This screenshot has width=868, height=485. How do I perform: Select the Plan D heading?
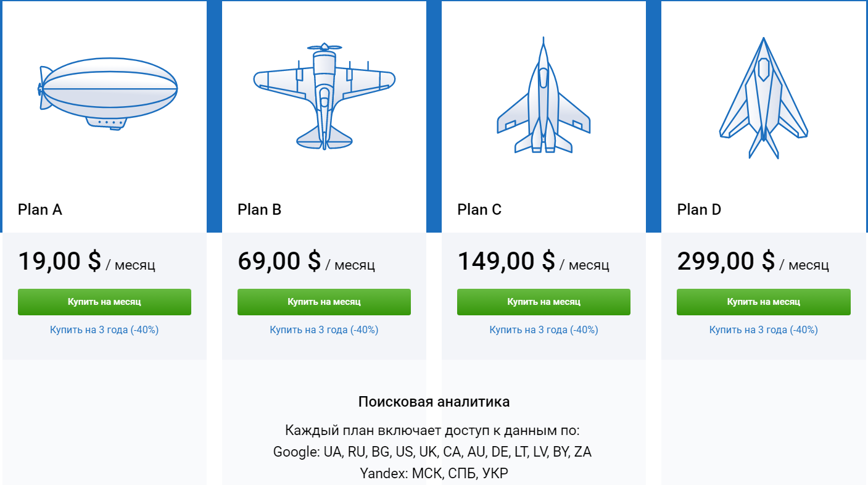[699, 209]
